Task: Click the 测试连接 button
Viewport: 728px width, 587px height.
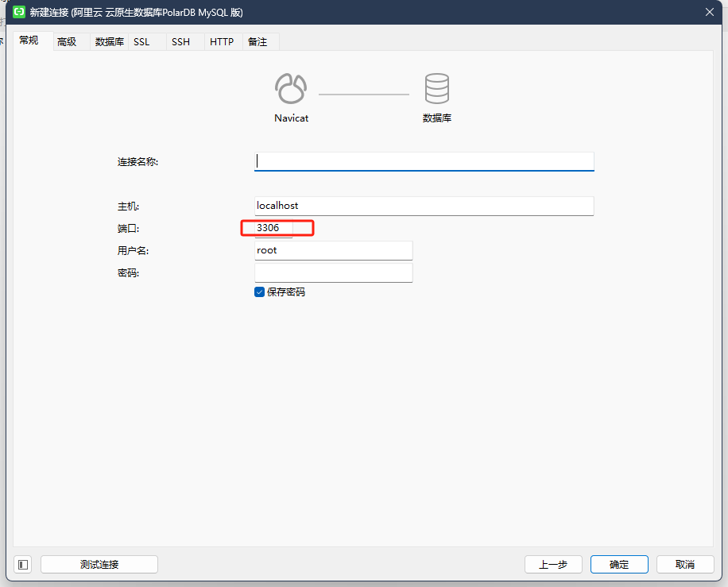Action: pyautogui.click(x=99, y=564)
